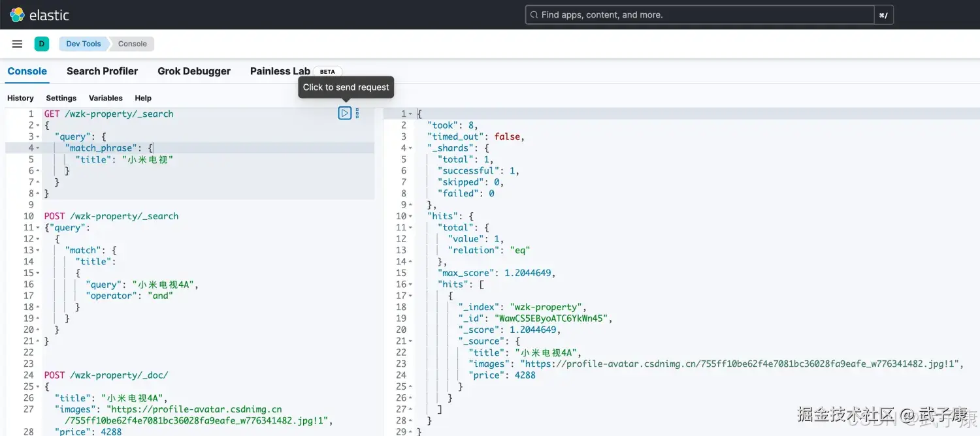This screenshot has width=980, height=436.
Task: Click the green "D" space avatar icon
Action: pos(41,44)
